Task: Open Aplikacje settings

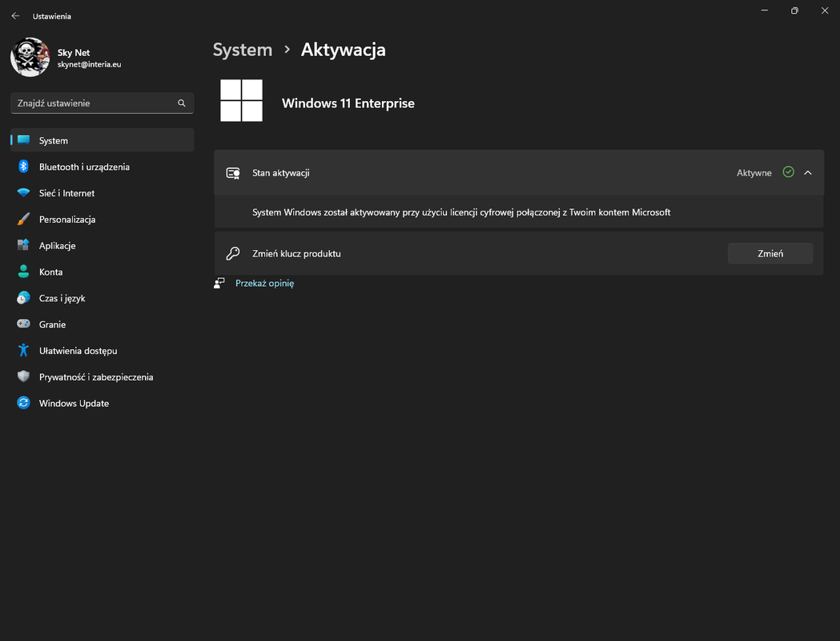Action: (102, 245)
